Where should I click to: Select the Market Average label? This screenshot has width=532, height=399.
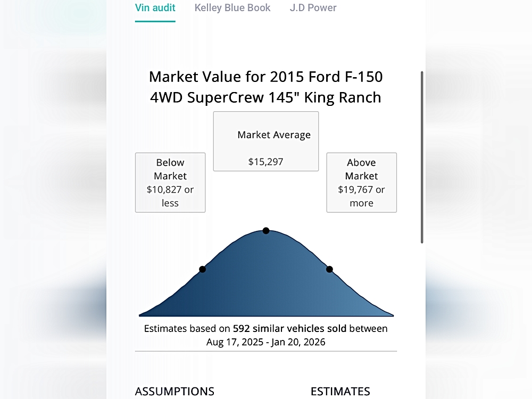point(274,135)
